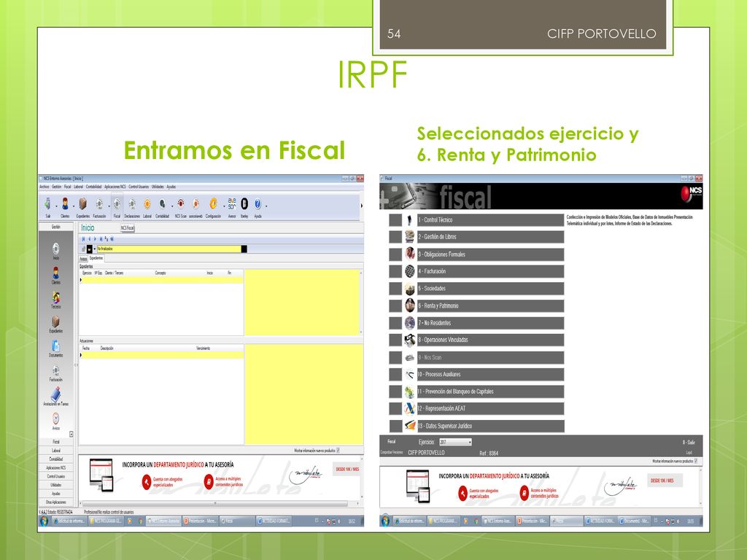Toggle the checkbox beside 3 - Obligaciones Formales

pos(395,254)
